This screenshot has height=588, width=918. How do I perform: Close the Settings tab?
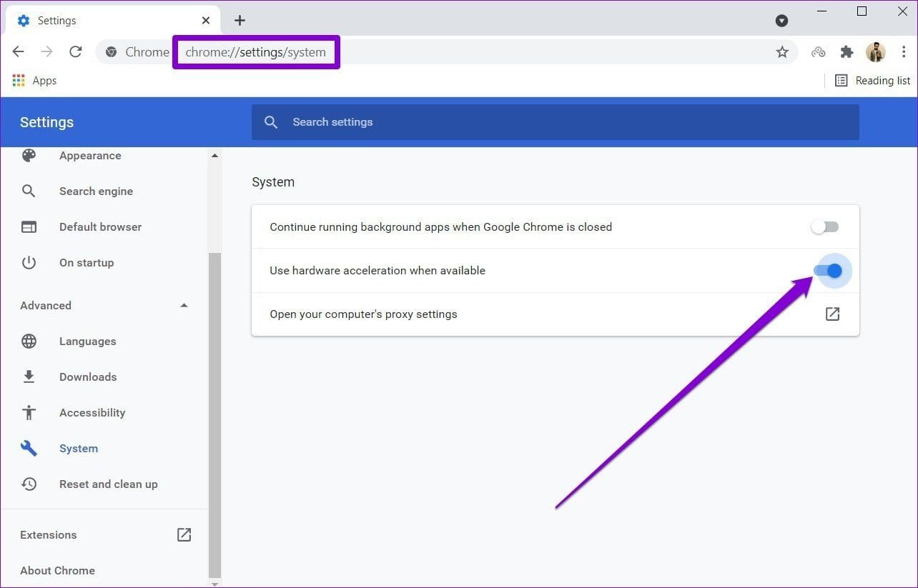point(206,21)
